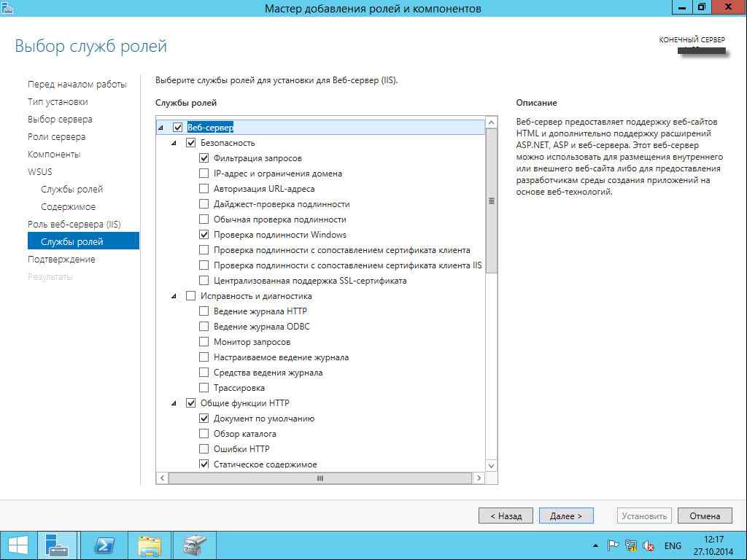This screenshot has height=560, width=747.
Task: Open File Explorer from the taskbar
Action: 149,545
